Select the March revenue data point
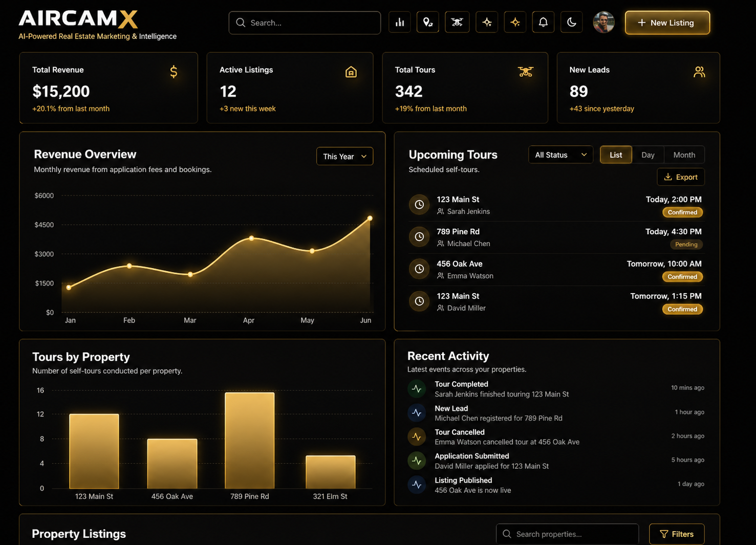Viewport: 756px width, 545px height. coord(190,275)
